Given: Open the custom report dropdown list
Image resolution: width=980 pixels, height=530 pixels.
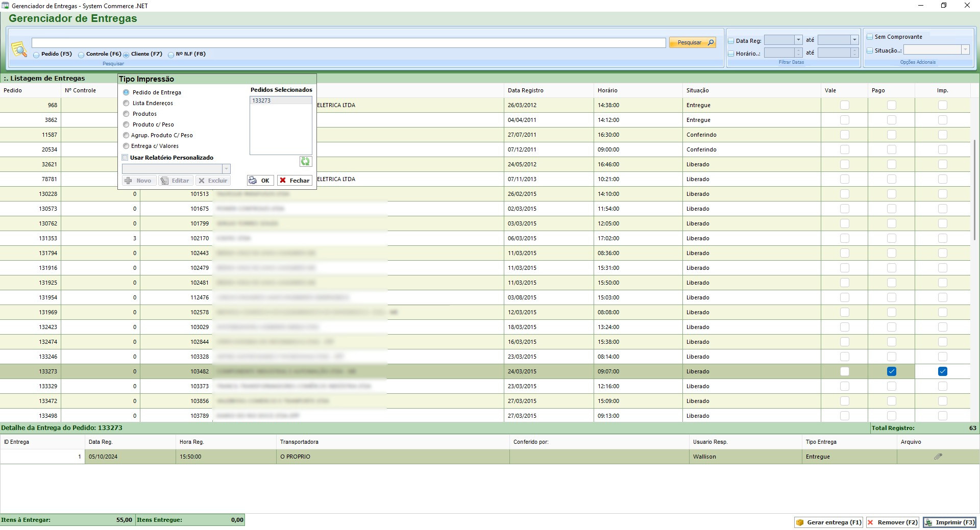Looking at the screenshot, I should click(x=226, y=169).
